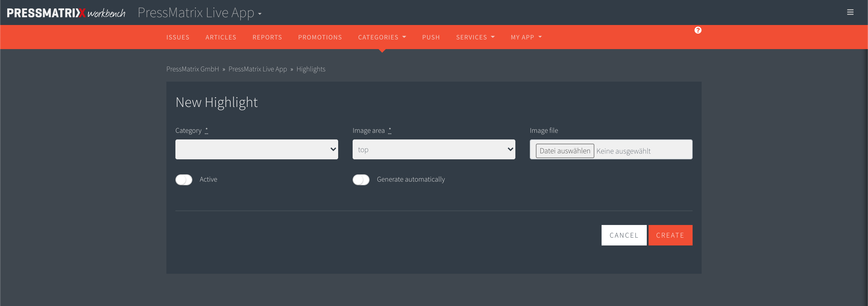Viewport: 868px width, 306px height.
Task: Toggle the Active switch
Action: tap(184, 180)
